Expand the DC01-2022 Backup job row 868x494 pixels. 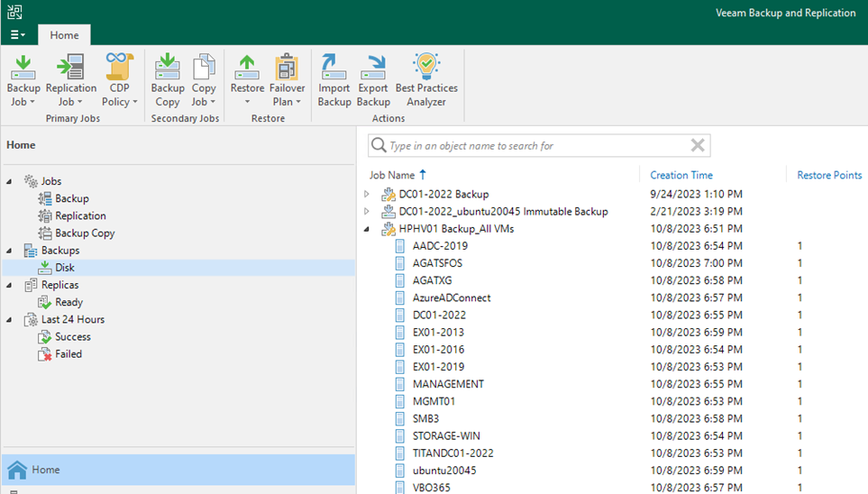pos(367,194)
